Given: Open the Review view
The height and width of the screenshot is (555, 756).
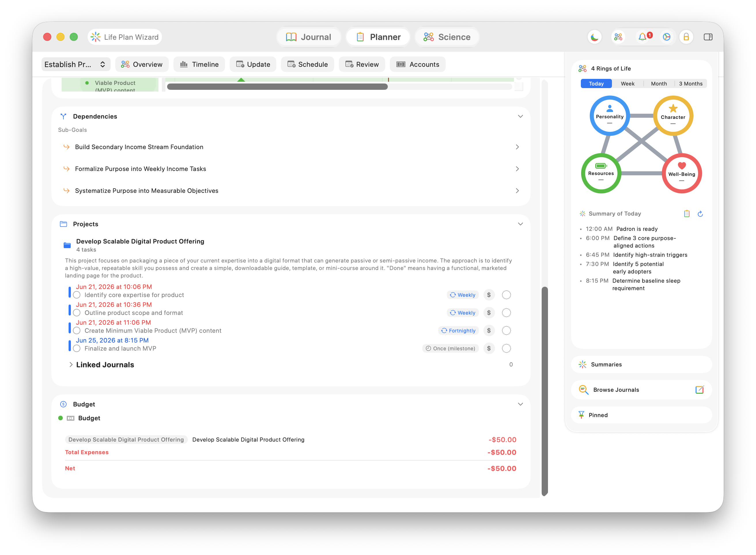Looking at the screenshot, I should pyautogui.click(x=362, y=64).
